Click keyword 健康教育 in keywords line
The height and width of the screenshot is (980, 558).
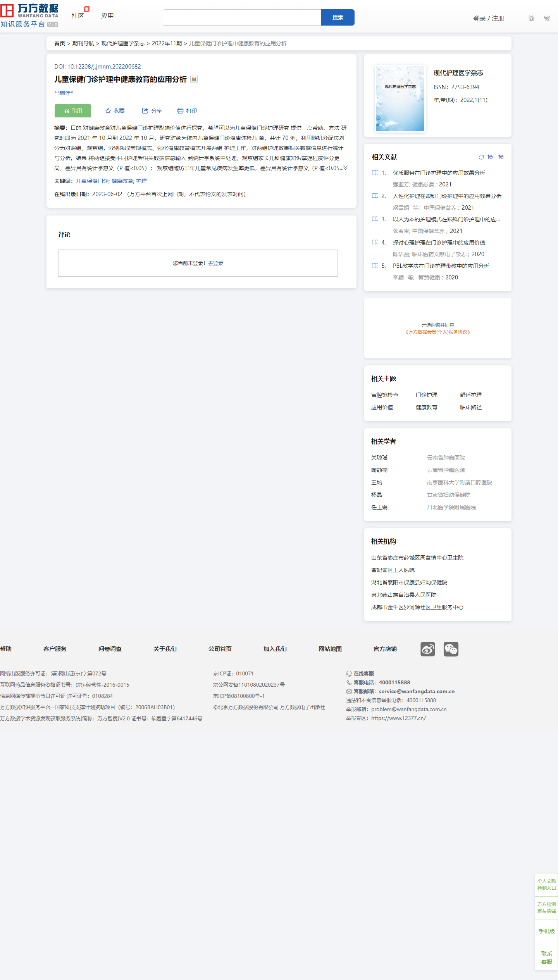(x=122, y=181)
